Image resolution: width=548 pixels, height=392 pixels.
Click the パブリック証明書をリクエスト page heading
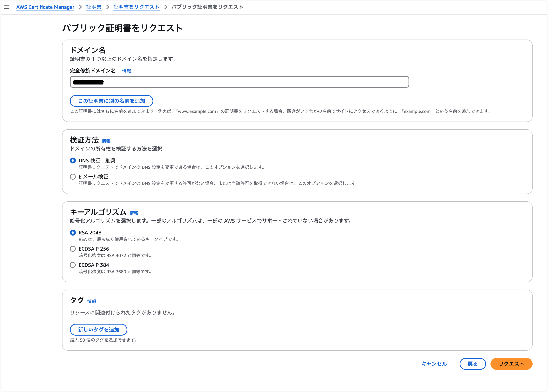point(122,28)
